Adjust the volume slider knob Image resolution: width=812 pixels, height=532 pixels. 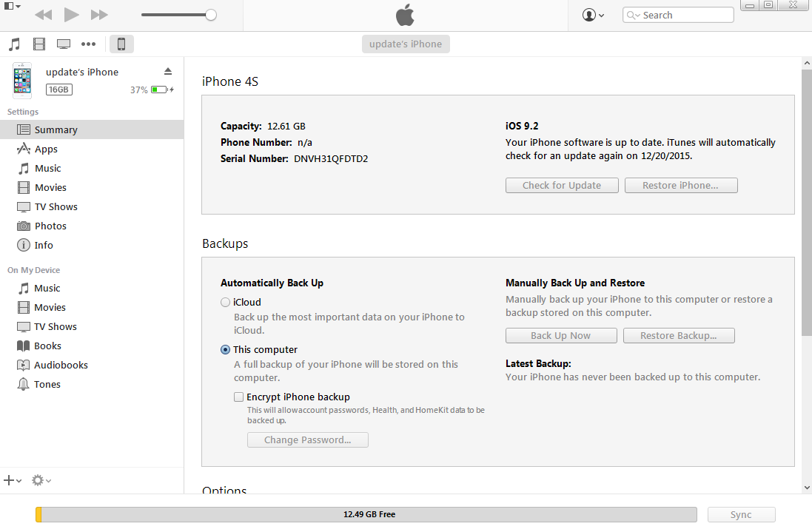[211, 15]
